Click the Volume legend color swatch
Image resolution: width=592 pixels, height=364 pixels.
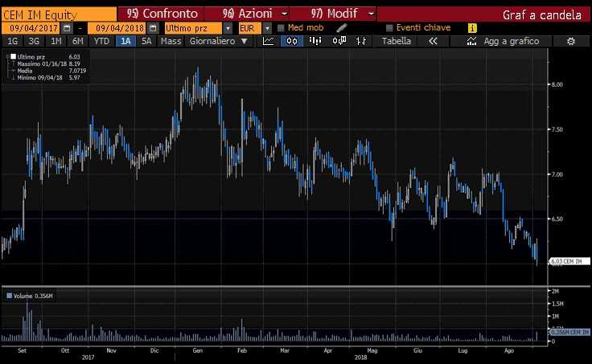[x=10, y=296]
